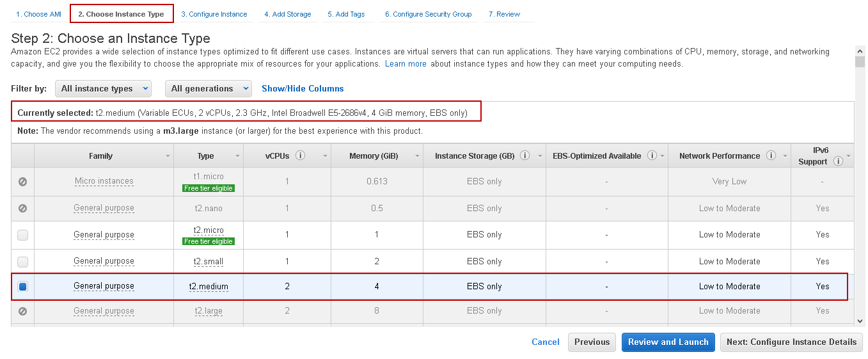Click the IPv6 Support info icon
The width and height of the screenshot is (868, 359).
click(x=838, y=161)
